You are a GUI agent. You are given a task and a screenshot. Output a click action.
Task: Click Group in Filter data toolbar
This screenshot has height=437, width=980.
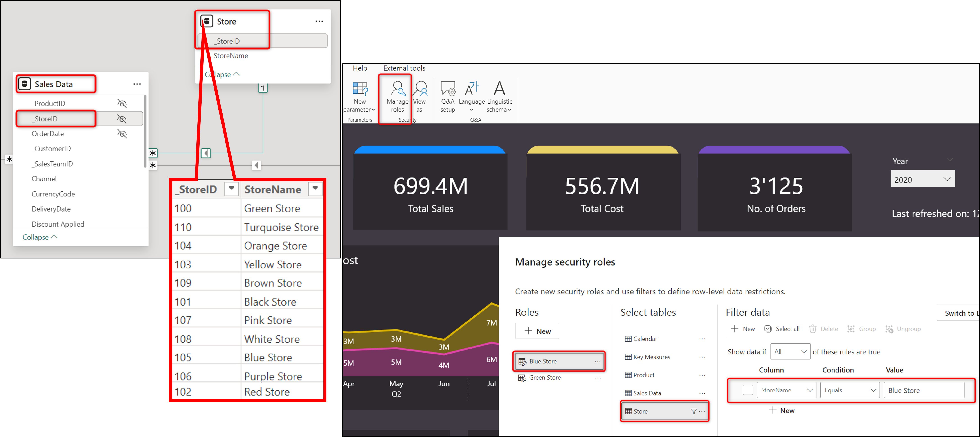[x=861, y=329]
